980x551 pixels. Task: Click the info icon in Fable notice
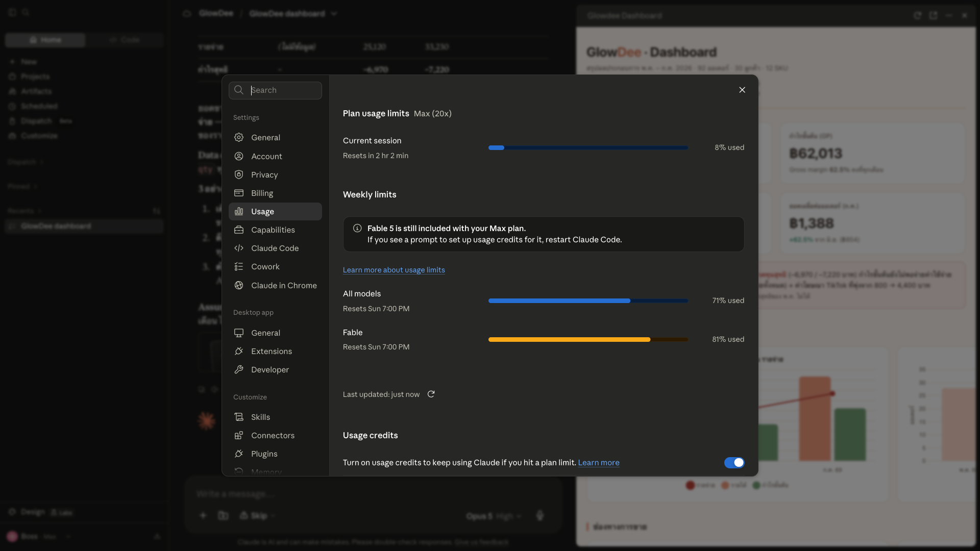[357, 229]
